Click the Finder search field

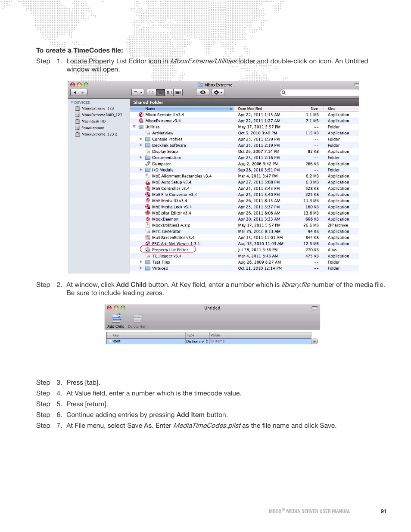320,93
